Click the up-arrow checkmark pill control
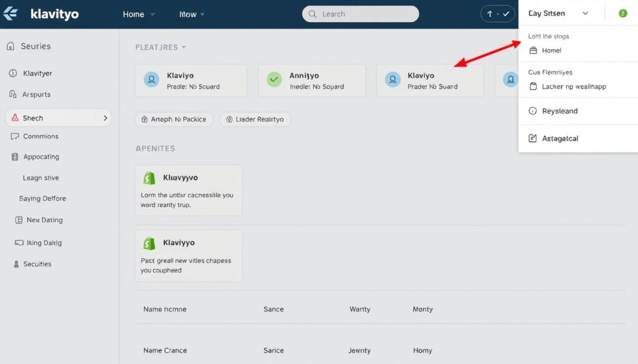 [x=498, y=14]
